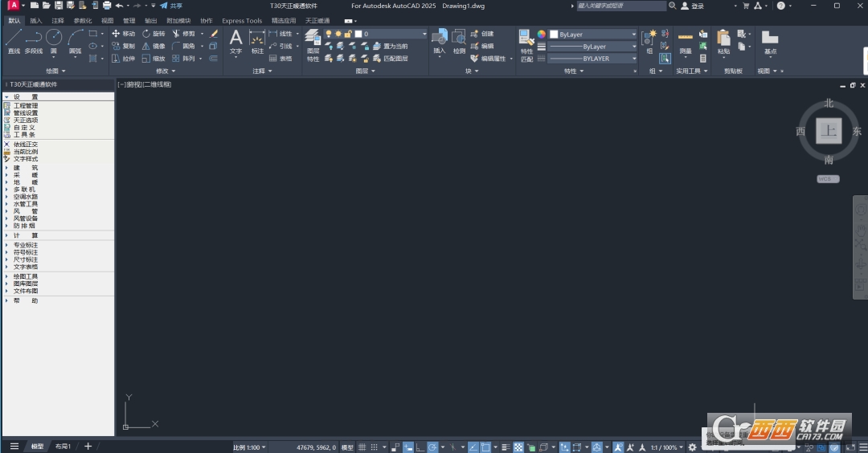868x453 pixels.
Task: Click the 圆角 (Fillet) tool
Action: pyautogui.click(x=183, y=46)
